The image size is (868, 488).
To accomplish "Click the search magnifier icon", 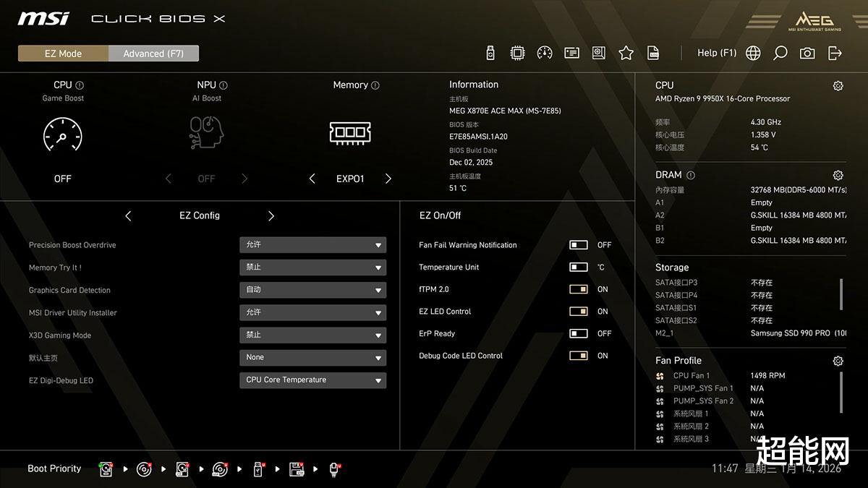I will pyautogui.click(x=780, y=53).
